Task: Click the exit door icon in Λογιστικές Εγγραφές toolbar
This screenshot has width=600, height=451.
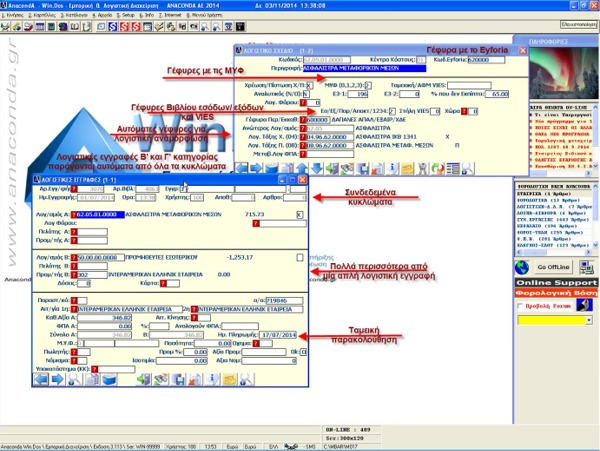Action: pos(144,379)
